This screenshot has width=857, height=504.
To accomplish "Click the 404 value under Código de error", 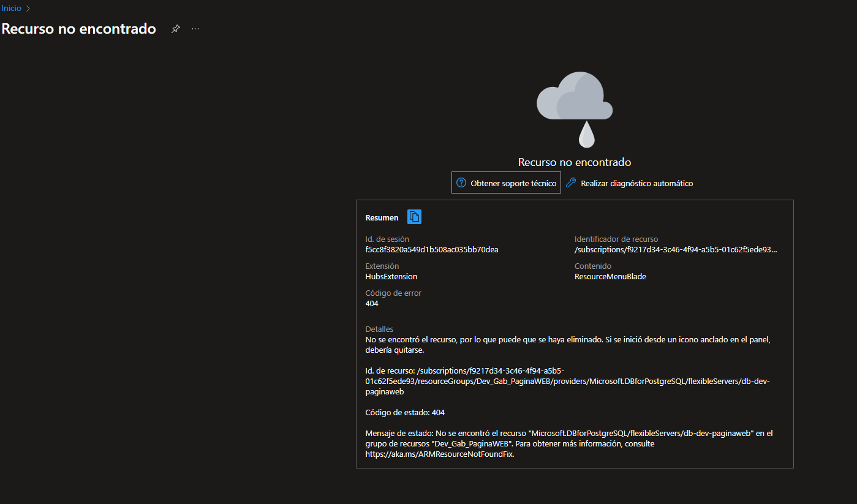I will pos(372,304).
